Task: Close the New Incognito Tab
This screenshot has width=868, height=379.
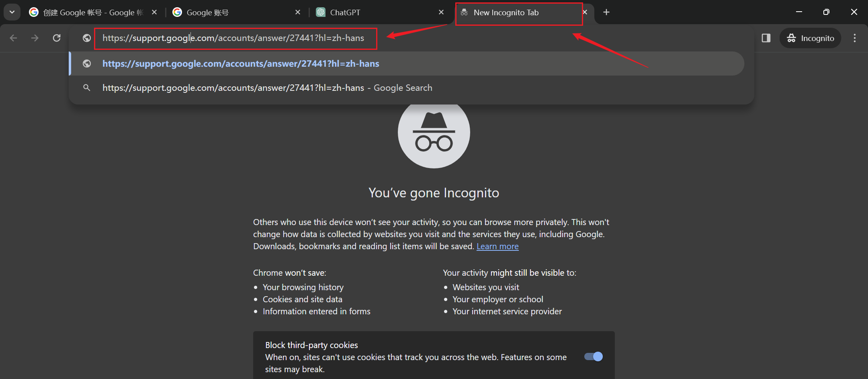Action: click(x=585, y=12)
